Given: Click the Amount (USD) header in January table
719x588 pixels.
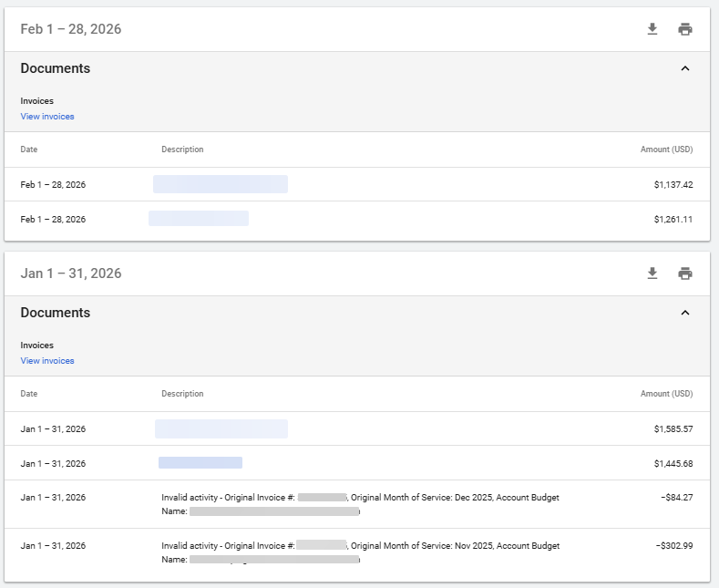Looking at the screenshot, I should tap(667, 394).
